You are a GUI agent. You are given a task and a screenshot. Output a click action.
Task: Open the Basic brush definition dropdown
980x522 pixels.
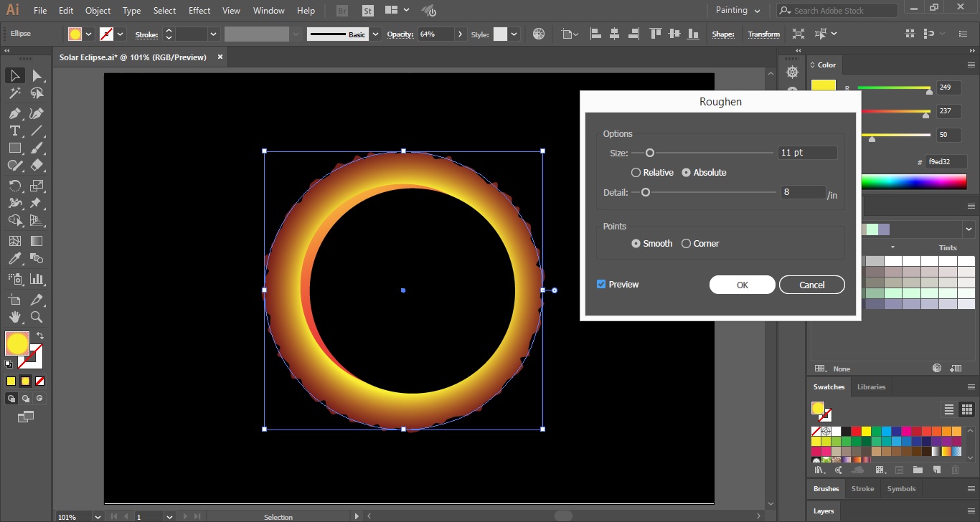pyautogui.click(x=375, y=34)
